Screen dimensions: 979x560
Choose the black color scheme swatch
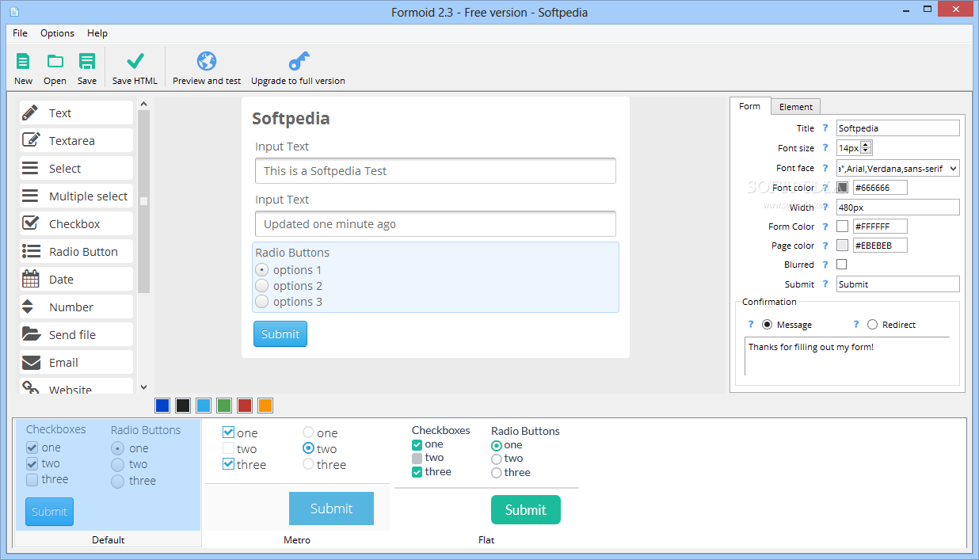click(183, 406)
